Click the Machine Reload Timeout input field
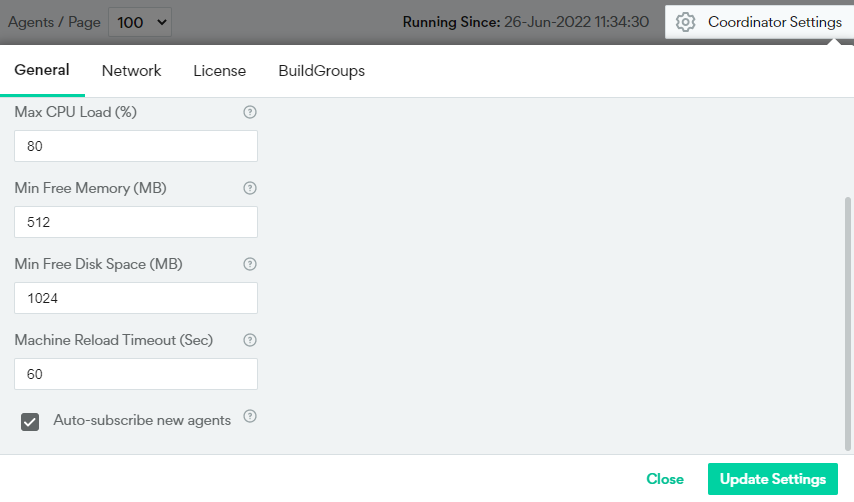 (136, 374)
